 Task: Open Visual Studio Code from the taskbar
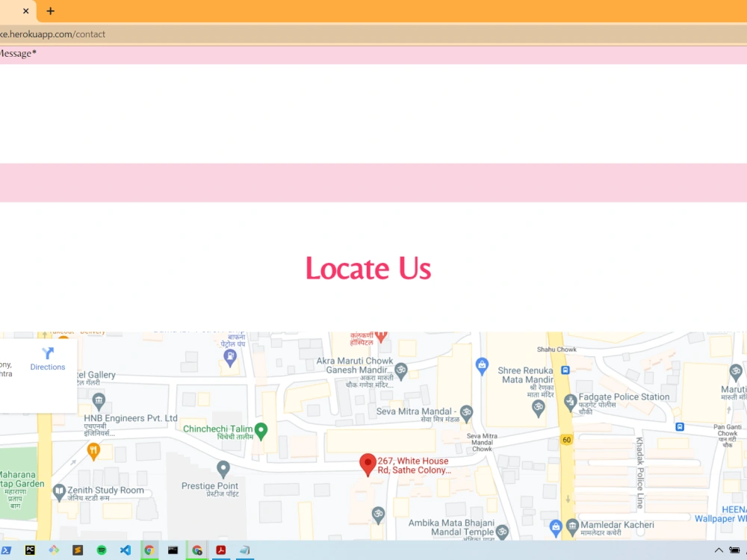pos(125,550)
